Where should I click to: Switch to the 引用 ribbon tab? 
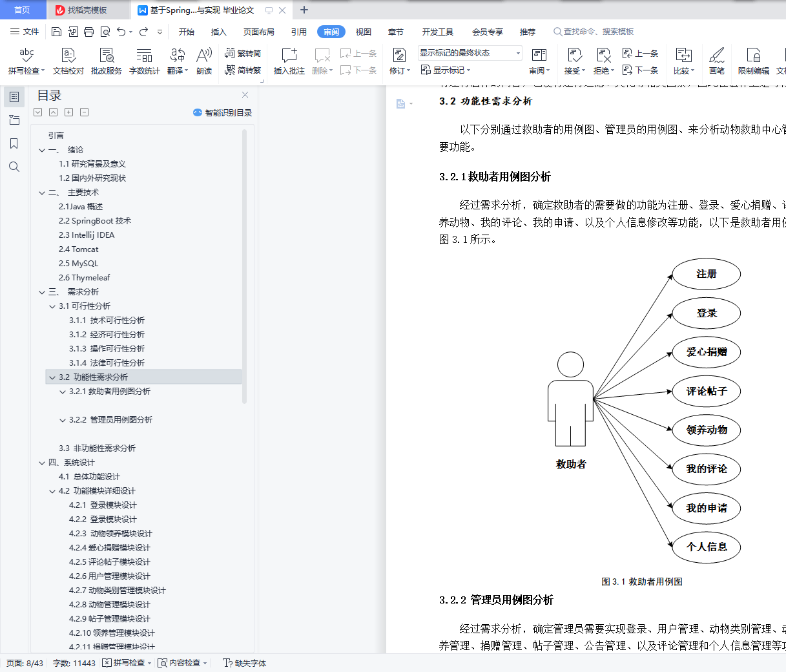[299, 32]
